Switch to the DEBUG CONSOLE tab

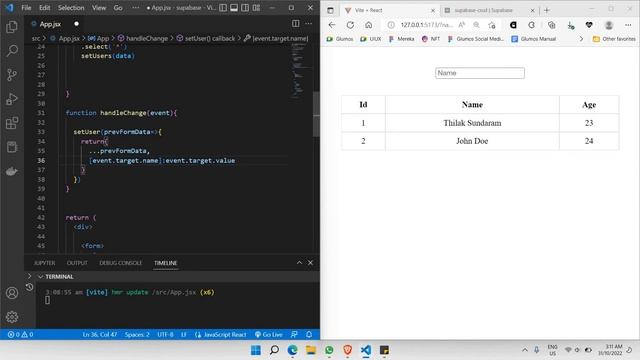(x=121, y=263)
